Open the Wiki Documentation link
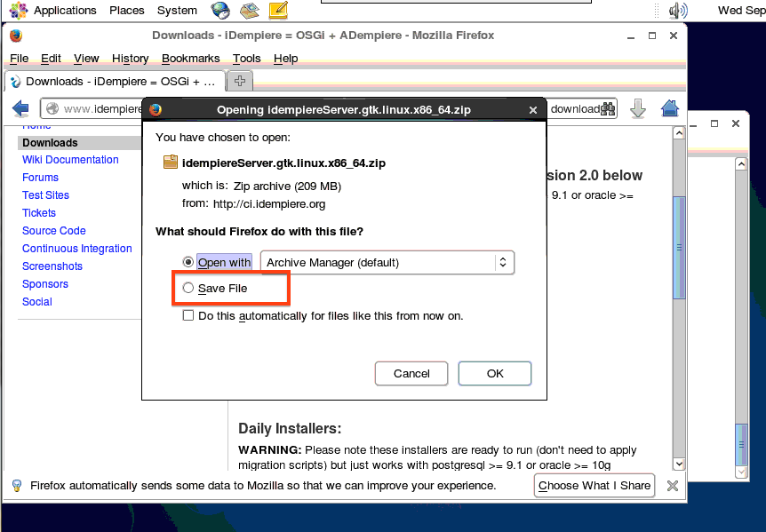 pos(70,160)
